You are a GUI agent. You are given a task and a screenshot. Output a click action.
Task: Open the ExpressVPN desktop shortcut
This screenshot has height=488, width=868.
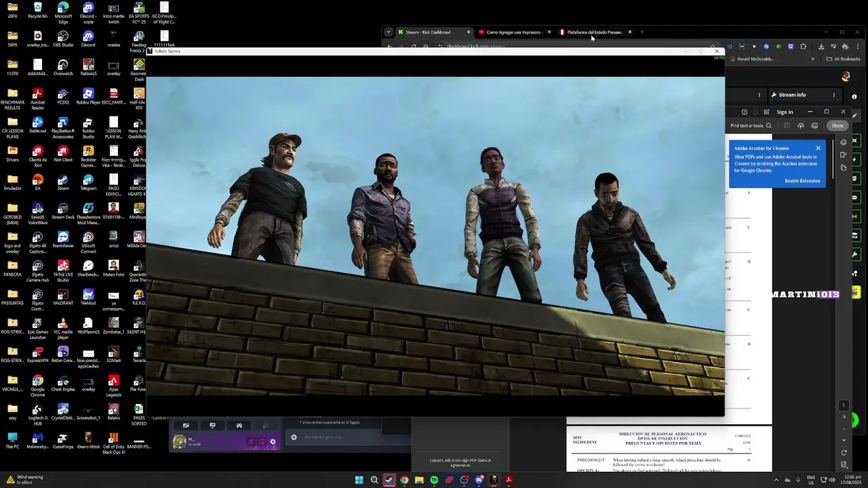[38, 354]
